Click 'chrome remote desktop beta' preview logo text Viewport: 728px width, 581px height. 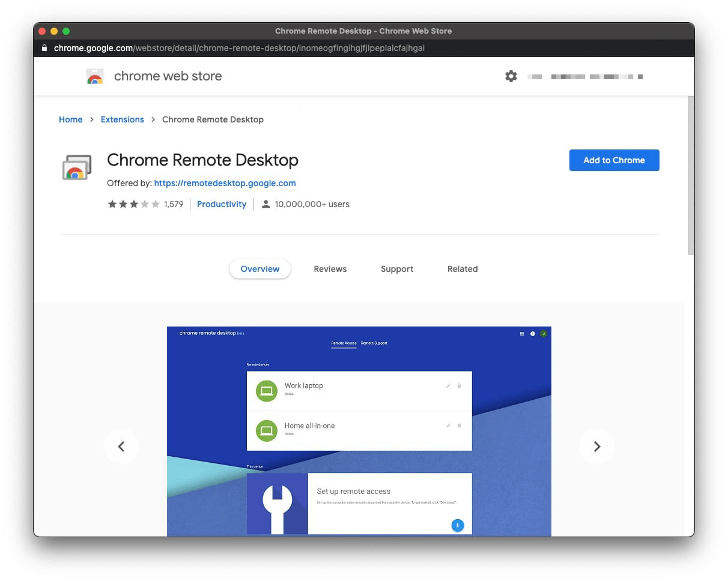[x=212, y=333]
